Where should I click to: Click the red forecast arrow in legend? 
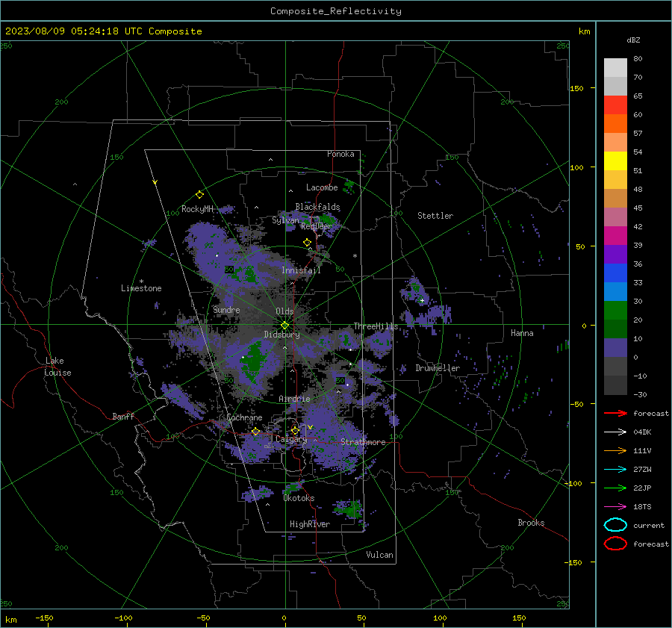[615, 413]
